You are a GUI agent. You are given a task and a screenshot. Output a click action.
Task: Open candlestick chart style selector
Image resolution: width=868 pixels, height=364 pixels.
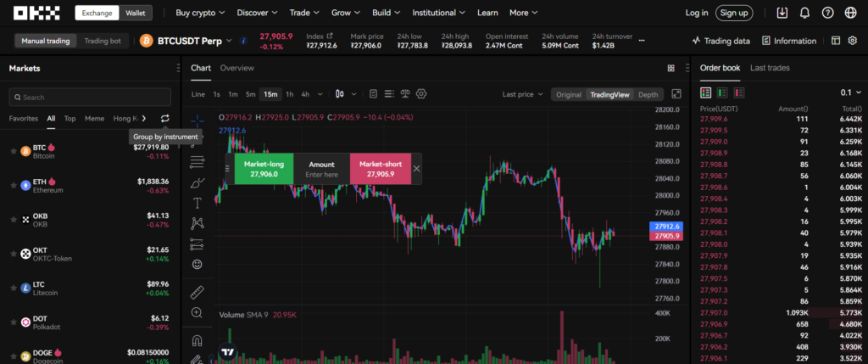pyautogui.click(x=340, y=94)
